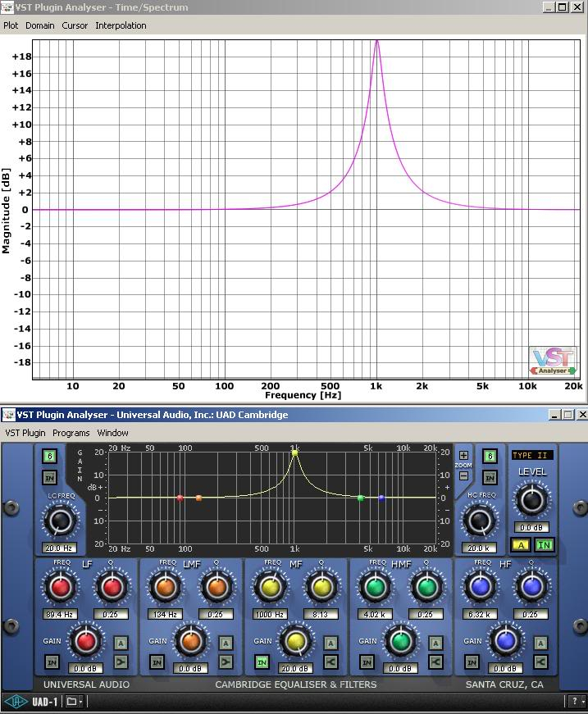This screenshot has width=588, height=714.
Task: Open the help question mark dropdown
Action: 576,701
